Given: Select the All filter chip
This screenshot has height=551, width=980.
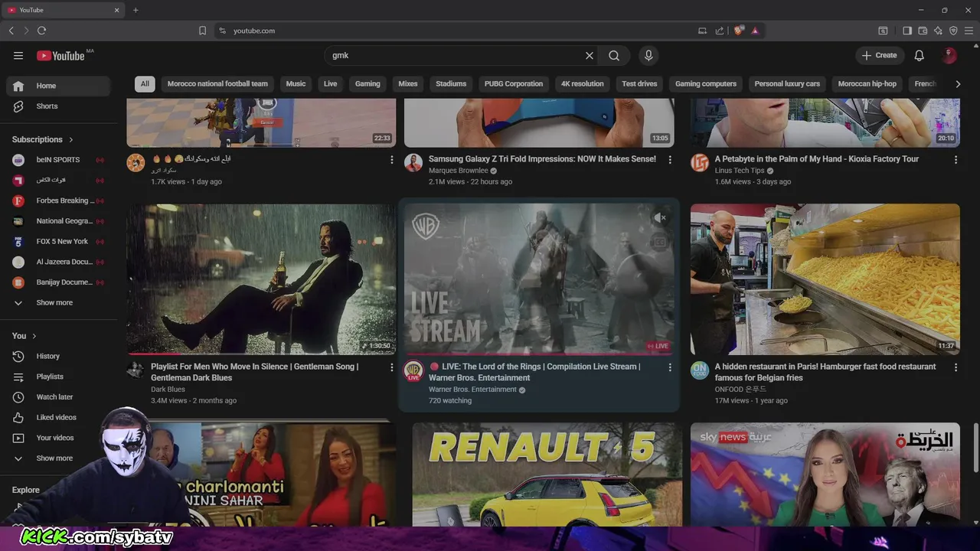Looking at the screenshot, I should pos(145,84).
